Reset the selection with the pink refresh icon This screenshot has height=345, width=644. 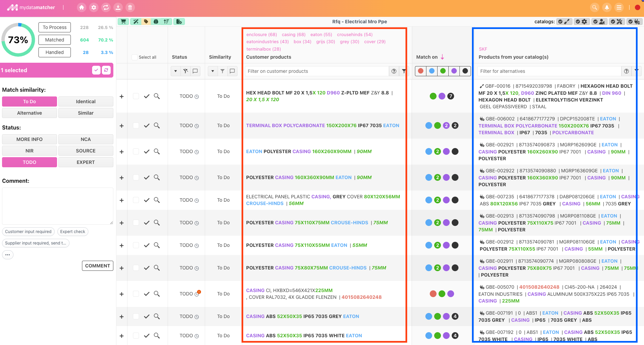106,70
